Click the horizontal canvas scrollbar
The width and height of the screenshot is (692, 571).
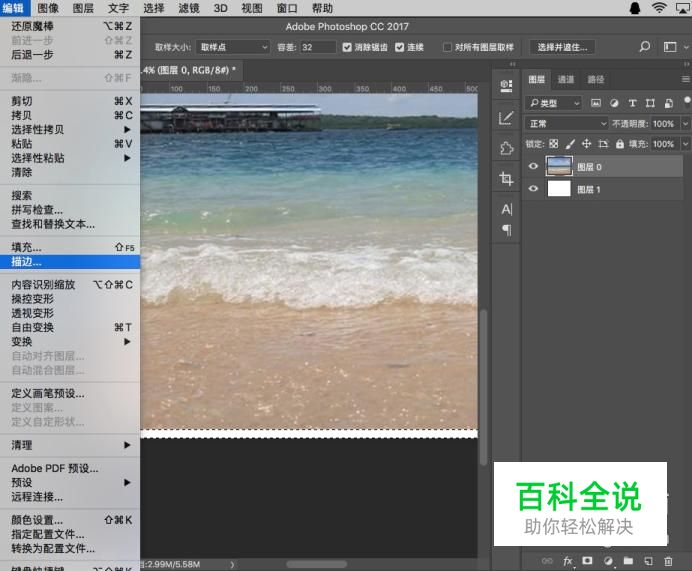(x=317, y=564)
